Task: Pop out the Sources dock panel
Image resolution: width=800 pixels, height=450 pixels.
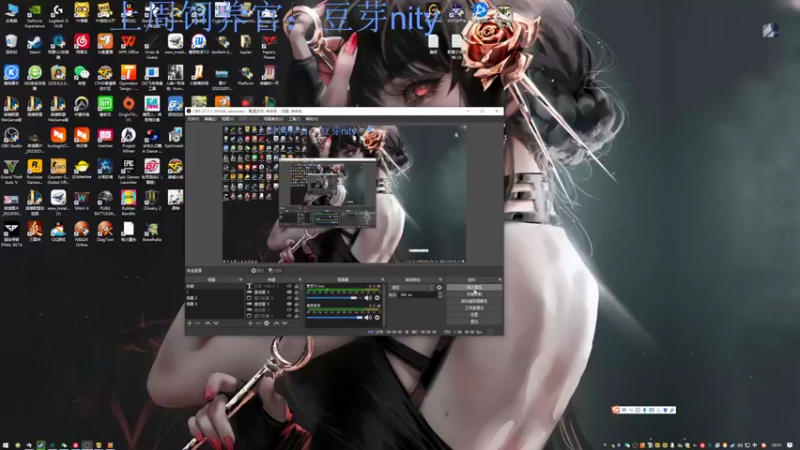Action: (300, 280)
